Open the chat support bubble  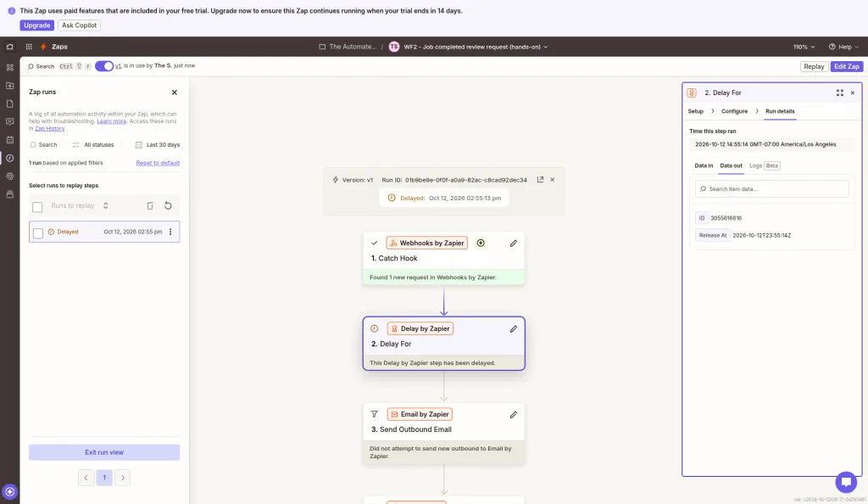tap(846, 482)
